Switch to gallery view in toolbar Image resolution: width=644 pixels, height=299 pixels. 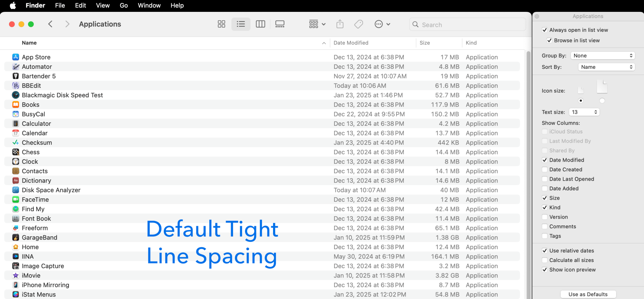pyautogui.click(x=280, y=24)
